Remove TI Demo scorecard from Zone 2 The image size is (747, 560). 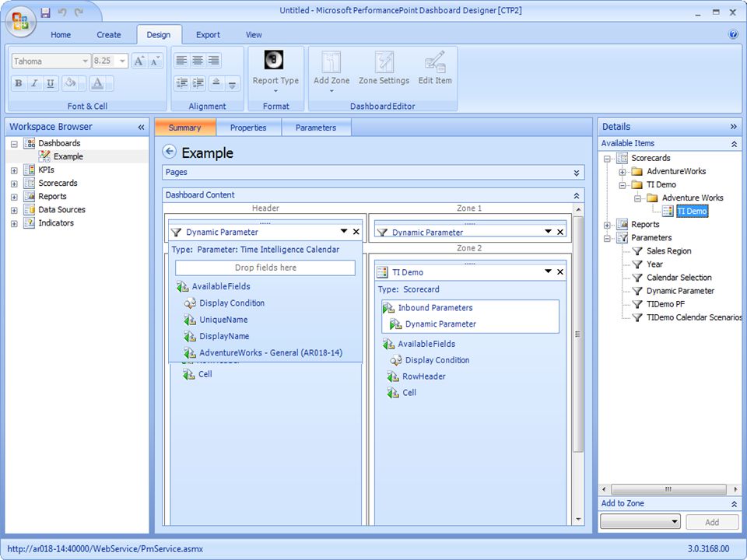click(560, 272)
